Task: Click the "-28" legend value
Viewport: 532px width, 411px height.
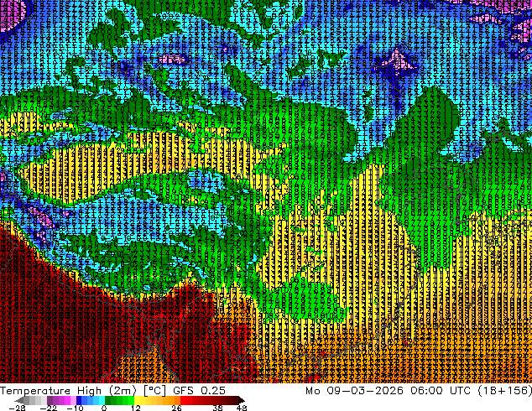Action: pos(18,408)
